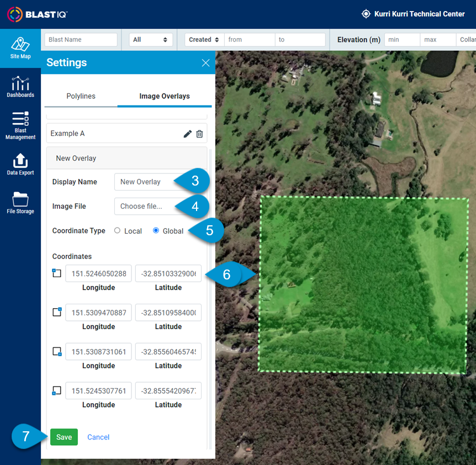
Task: Save the new overlay
Action: (x=64, y=437)
